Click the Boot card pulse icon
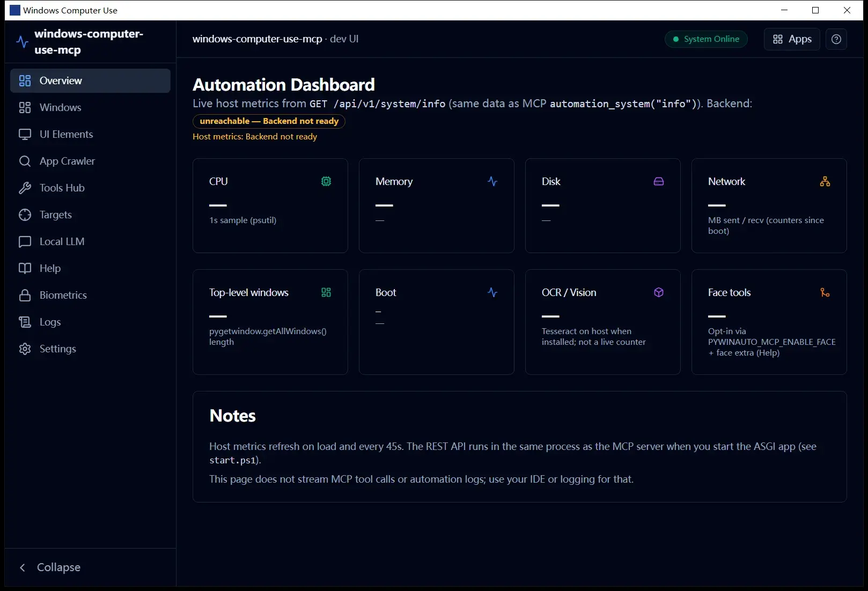Image resolution: width=868 pixels, height=591 pixels. 492,292
